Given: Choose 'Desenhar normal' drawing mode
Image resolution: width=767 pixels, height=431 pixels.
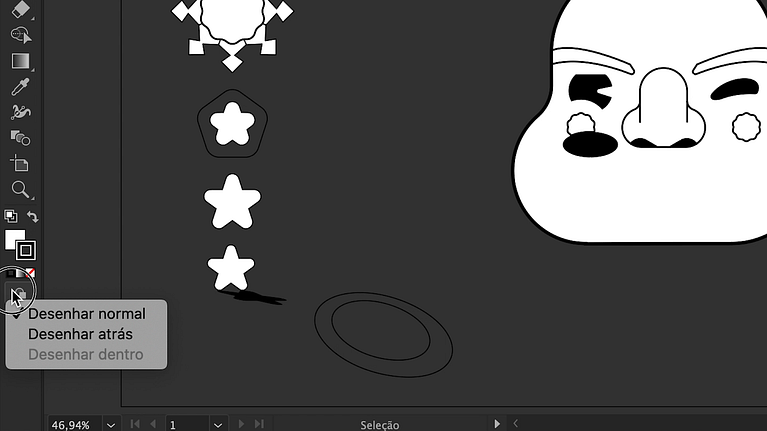Looking at the screenshot, I should pyautogui.click(x=86, y=314).
